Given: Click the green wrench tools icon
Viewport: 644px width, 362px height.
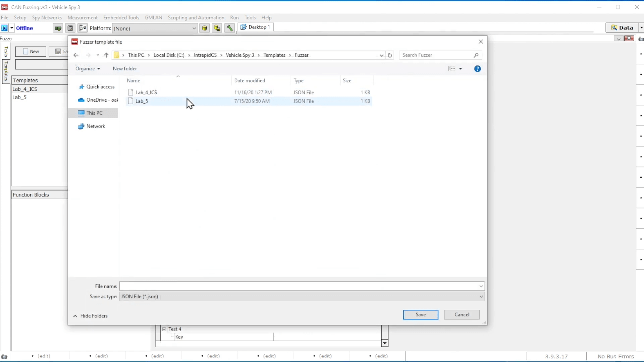Looking at the screenshot, I should 230,28.
